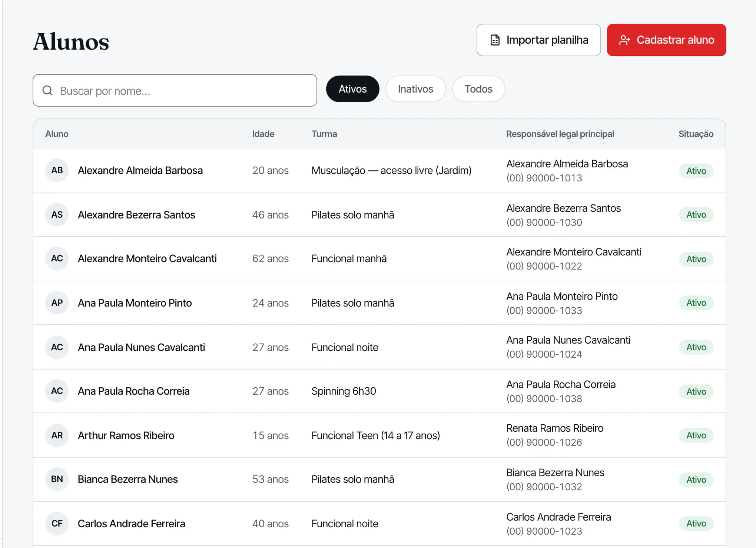Click the AP avatar of Ana Paula Monteiro Pinto
The image size is (756, 548).
point(57,303)
